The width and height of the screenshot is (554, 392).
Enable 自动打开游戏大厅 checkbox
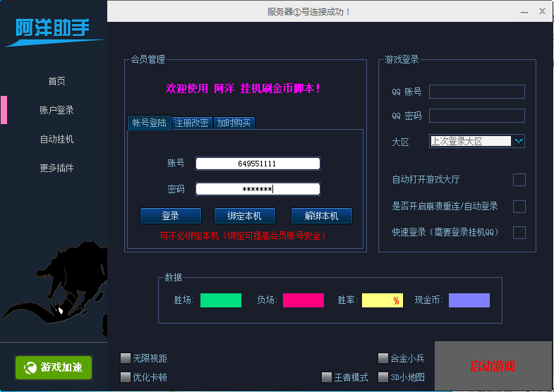click(519, 180)
